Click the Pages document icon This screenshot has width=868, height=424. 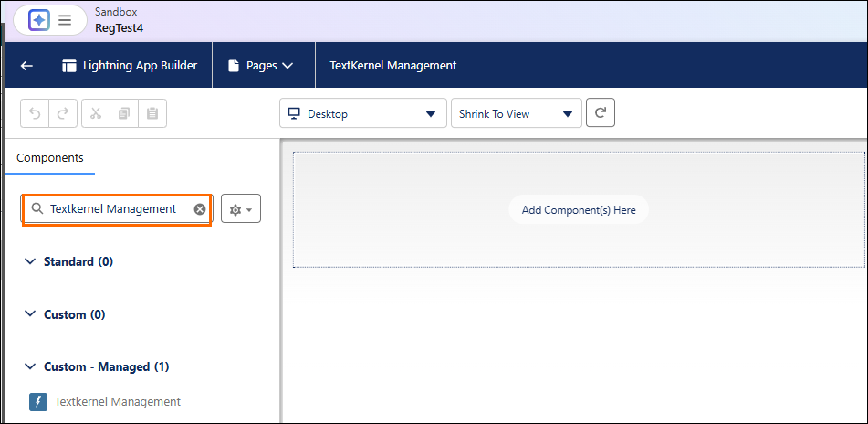pyautogui.click(x=234, y=66)
